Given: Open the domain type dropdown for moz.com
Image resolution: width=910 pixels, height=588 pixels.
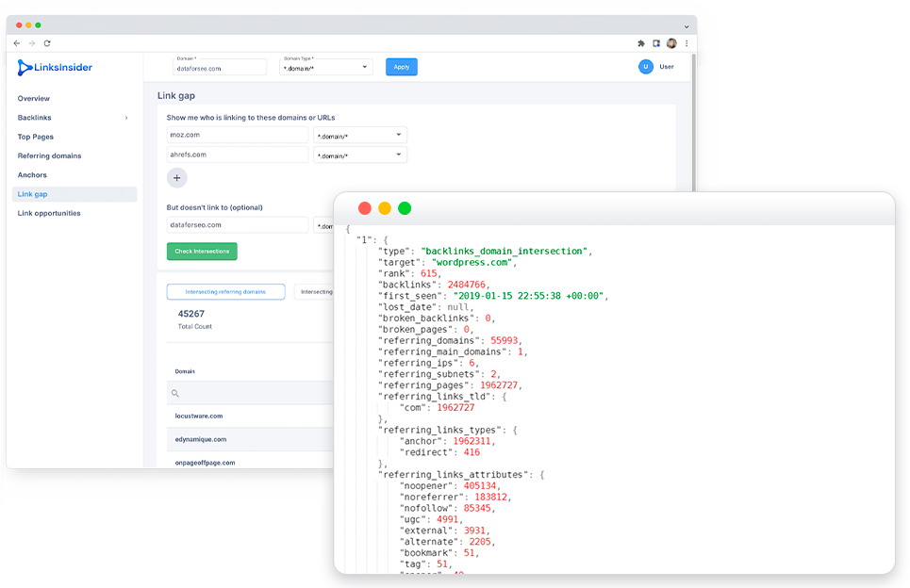Looking at the screenshot, I should (360, 135).
